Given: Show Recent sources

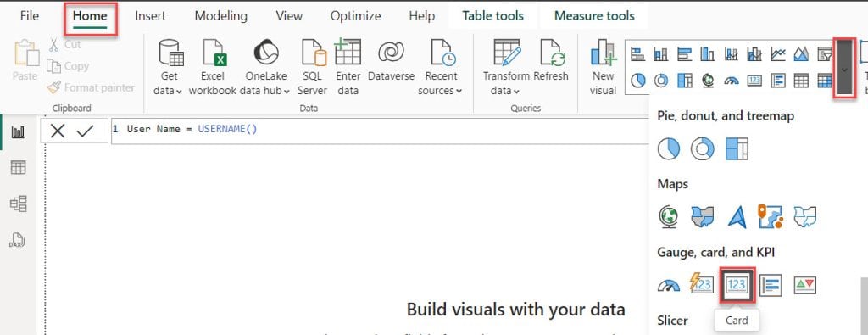Looking at the screenshot, I should [x=441, y=68].
